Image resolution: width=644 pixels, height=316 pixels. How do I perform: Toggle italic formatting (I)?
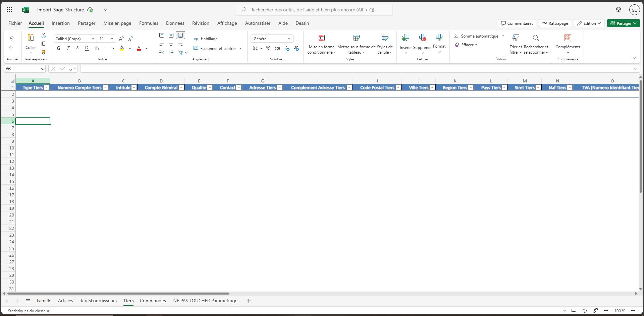(x=68, y=49)
